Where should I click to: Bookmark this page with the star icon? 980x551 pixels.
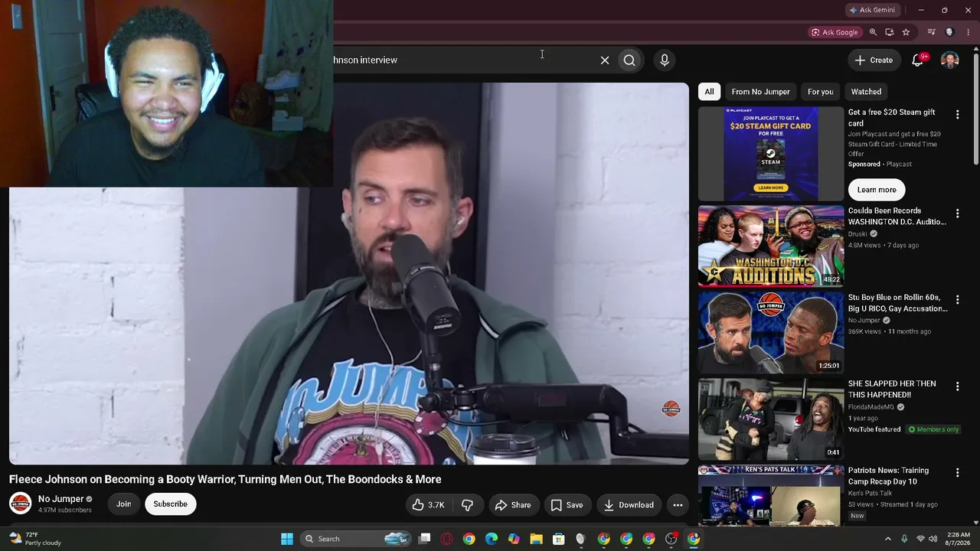click(906, 32)
